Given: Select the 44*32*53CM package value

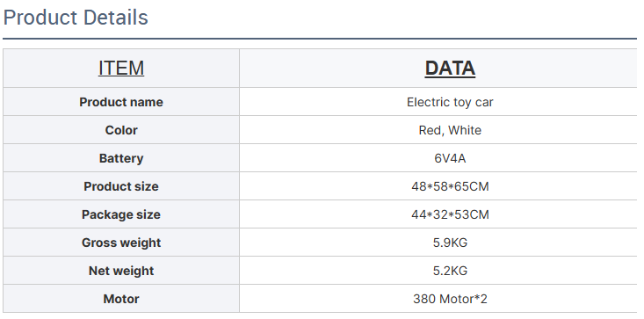Looking at the screenshot, I should (x=450, y=214).
